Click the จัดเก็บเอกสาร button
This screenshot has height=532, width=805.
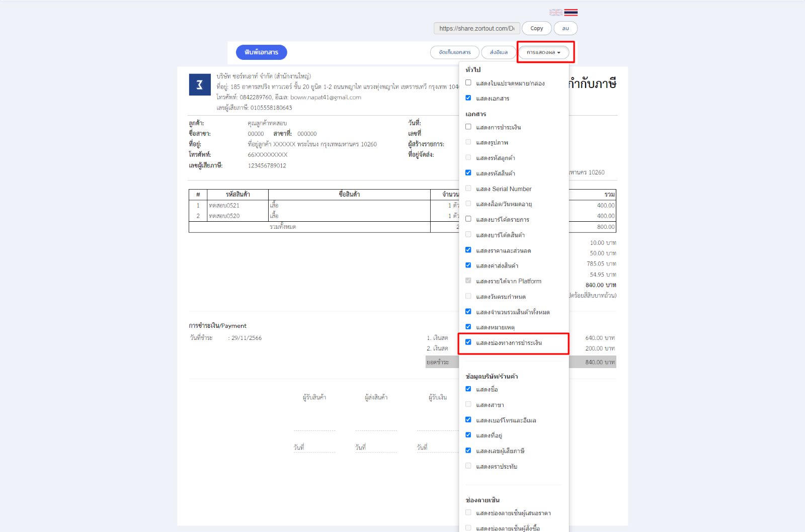click(x=454, y=52)
